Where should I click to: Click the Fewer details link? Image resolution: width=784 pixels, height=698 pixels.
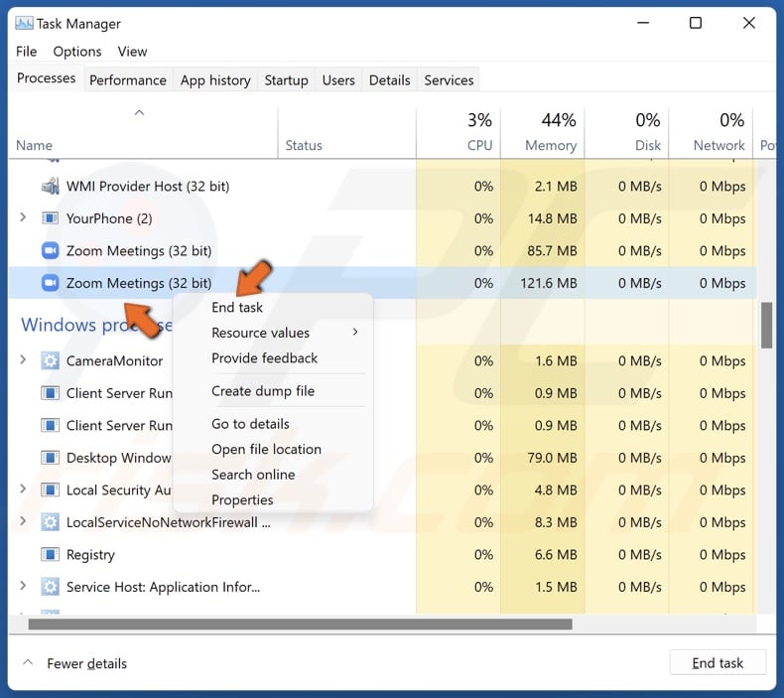point(86,663)
